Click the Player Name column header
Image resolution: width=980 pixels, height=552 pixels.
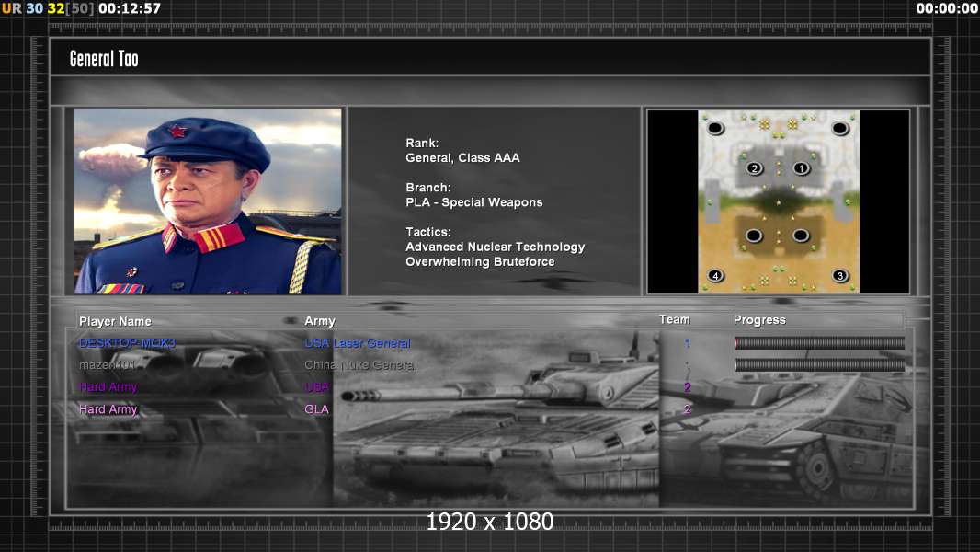[115, 321]
